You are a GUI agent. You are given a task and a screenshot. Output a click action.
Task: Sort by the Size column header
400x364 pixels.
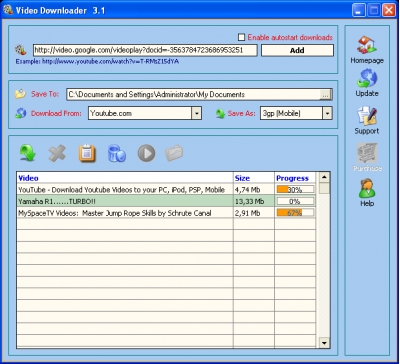(254, 178)
